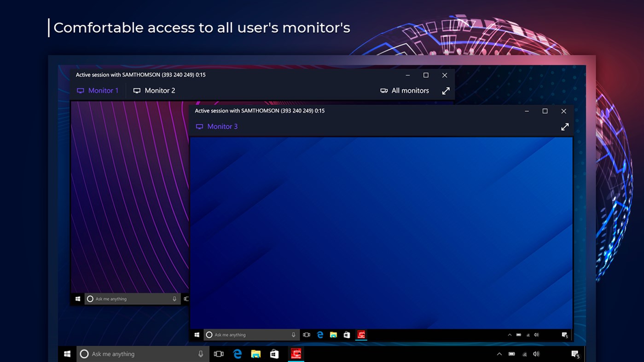
Task: Open Task View in the remote session taskbar
Action: (x=307, y=334)
